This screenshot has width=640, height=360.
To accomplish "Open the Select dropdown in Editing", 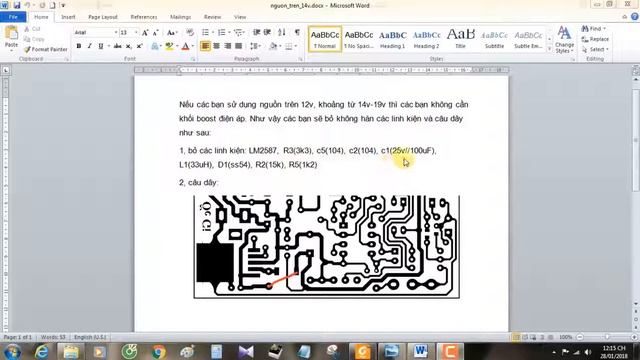I will [595, 49].
